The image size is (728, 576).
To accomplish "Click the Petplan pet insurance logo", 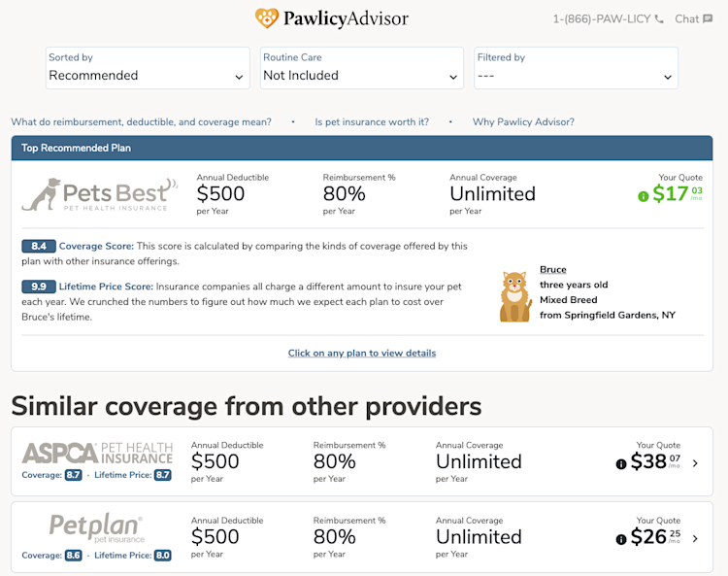I will [x=96, y=528].
